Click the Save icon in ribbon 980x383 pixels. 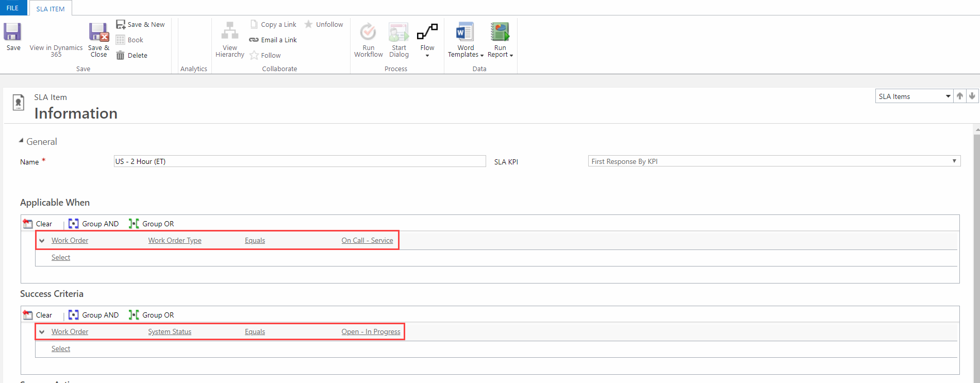click(13, 32)
